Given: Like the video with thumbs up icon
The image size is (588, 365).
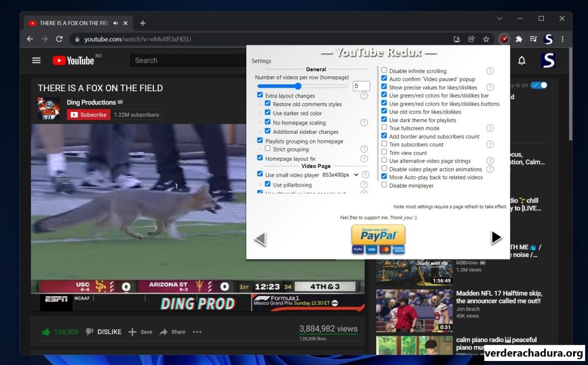Looking at the screenshot, I should coord(46,332).
